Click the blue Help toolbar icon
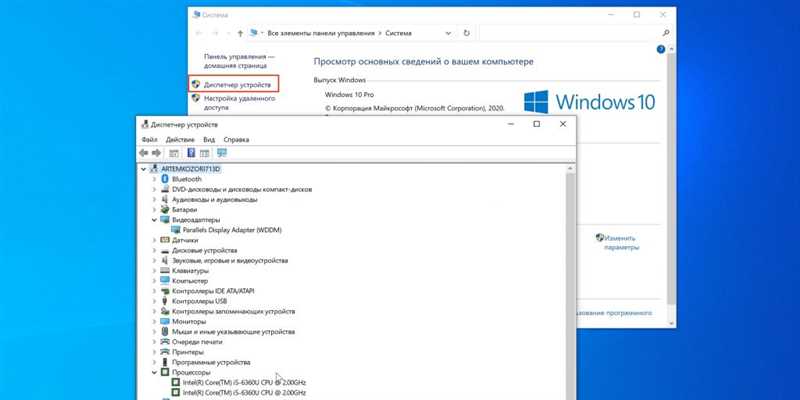800x400 pixels. [x=191, y=153]
